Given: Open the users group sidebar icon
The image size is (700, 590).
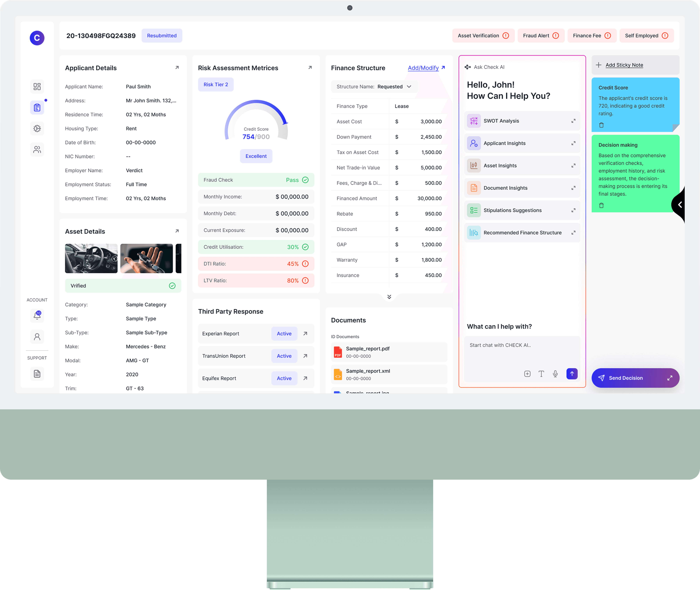Looking at the screenshot, I should coord(37,150).
